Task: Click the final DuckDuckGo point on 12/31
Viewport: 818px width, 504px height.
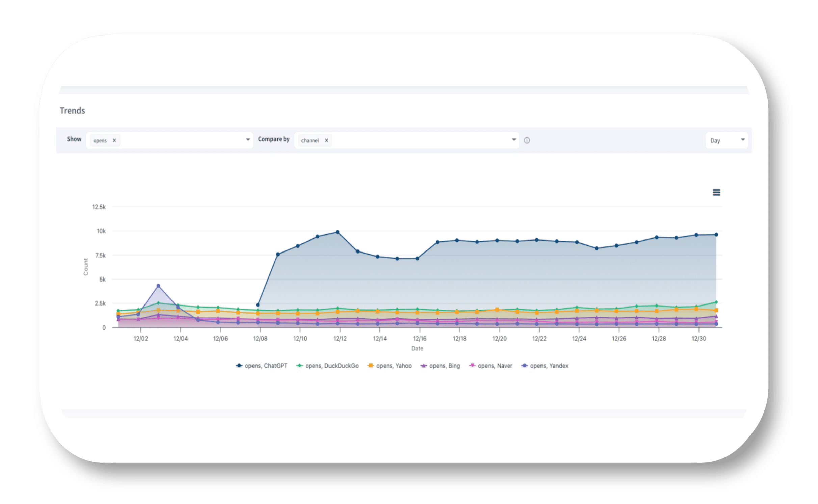Action: [716, 302]
